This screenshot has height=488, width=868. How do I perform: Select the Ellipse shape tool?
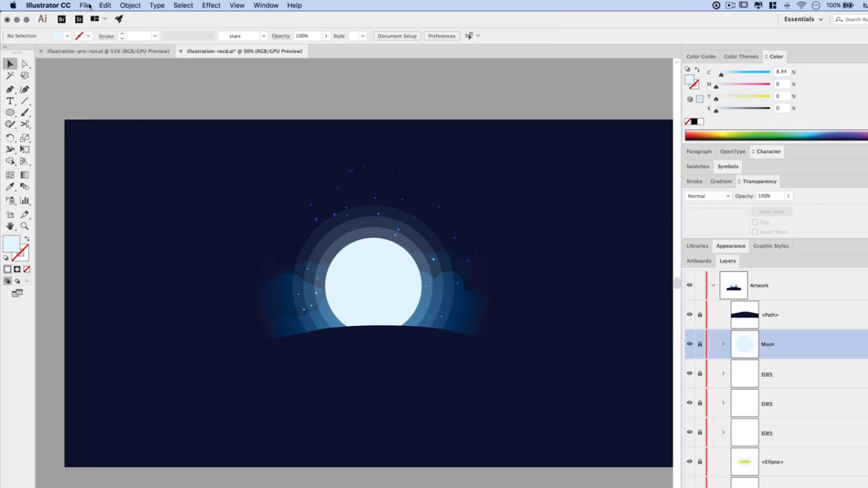click(10, 113)
